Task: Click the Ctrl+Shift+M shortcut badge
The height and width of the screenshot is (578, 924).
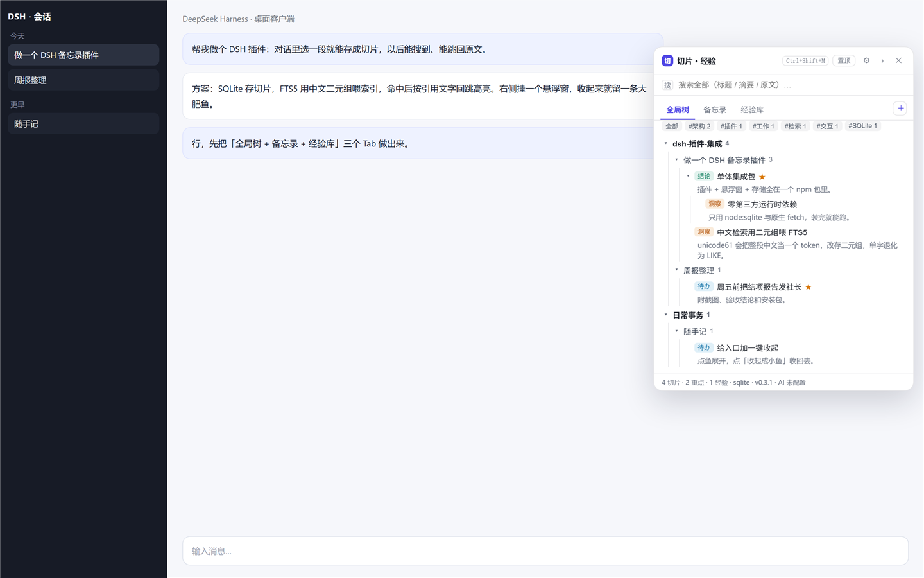Action: (x=805, y=61)
